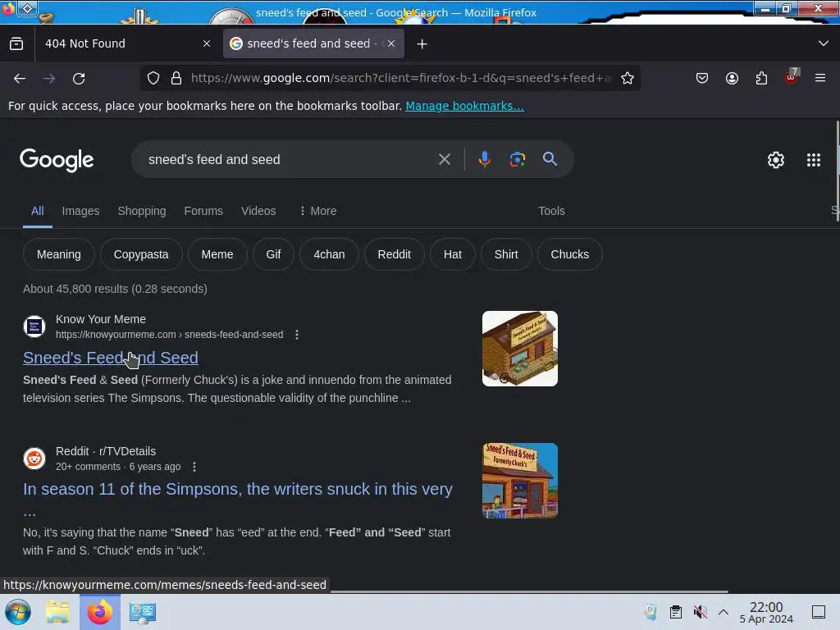Open the Reddit Sneed's storefront thumbnail
This screenshot has height=630, width=840.
[519, 481]
